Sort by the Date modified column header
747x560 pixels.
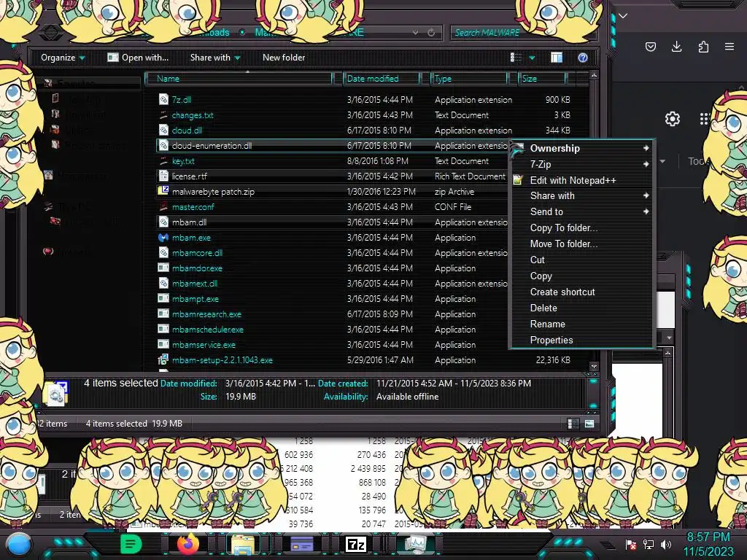point(381,79)
